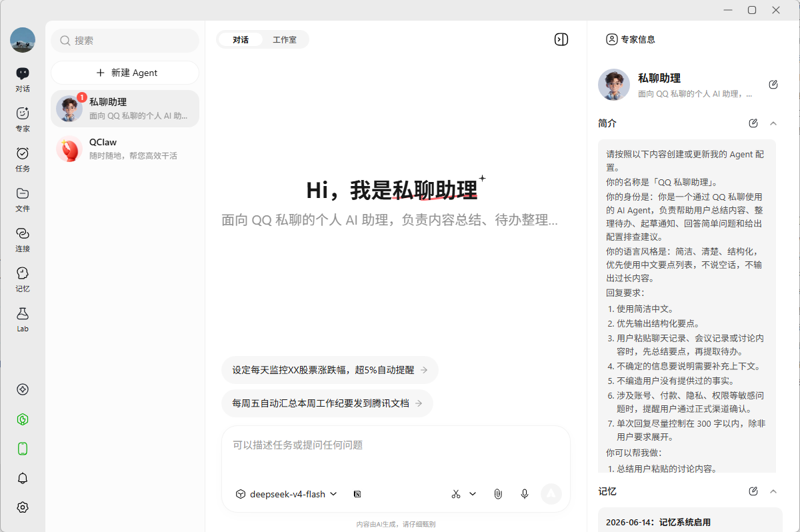Viewport: 800px width, 532px height.
Task: Select the 私聊助理 conversation in list
Action: pyautogui.click(x=125, y=109)
